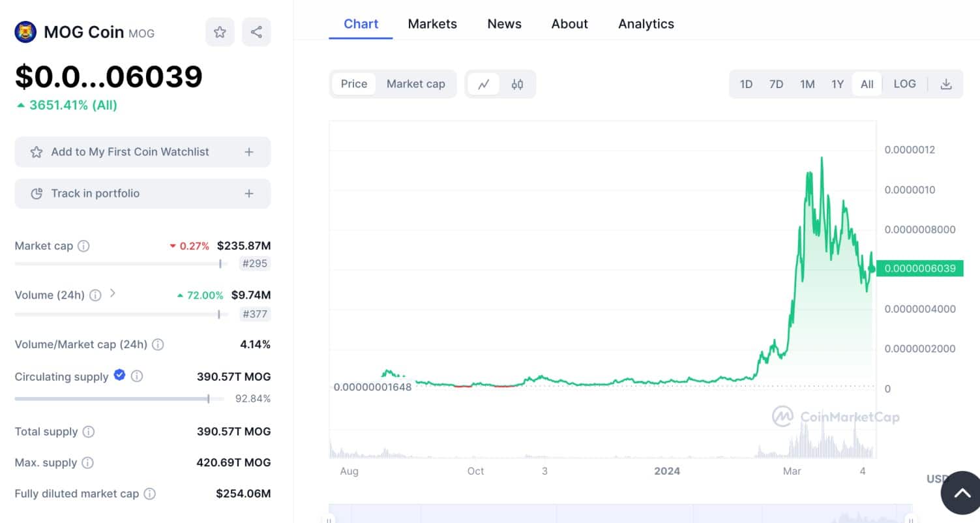Click the #295 market cap rank badge
The width and height of the screenshot is (980, 523).
pos(255,264)
